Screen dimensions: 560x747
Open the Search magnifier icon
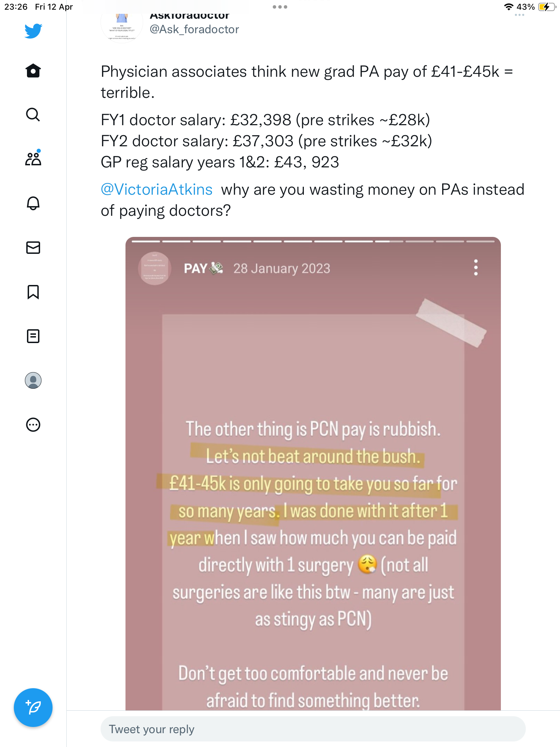coord(33,114)
